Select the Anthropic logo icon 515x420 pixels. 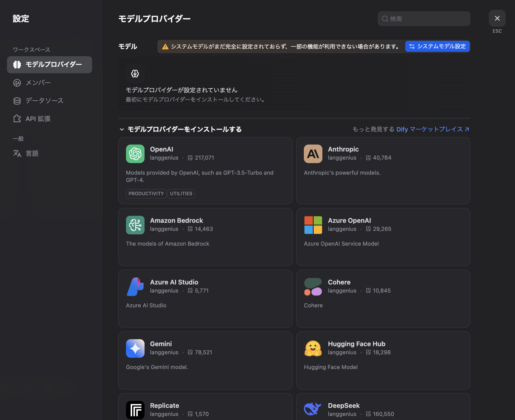313,154
